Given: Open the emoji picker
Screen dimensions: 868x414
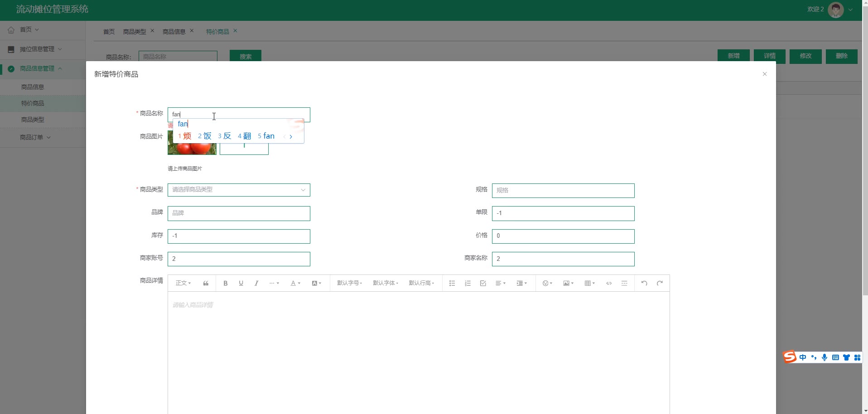Looking at the screenshot, I should pos(547,283).
